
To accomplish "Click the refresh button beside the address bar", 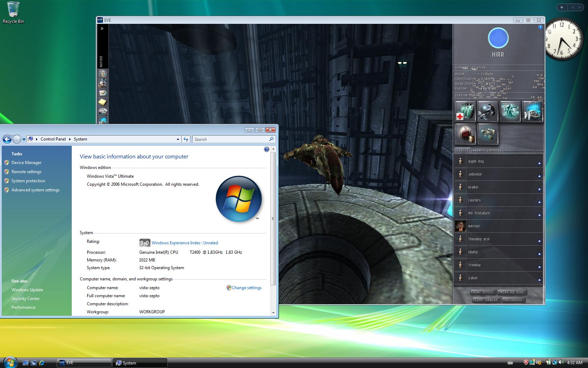I will (186, 139).
